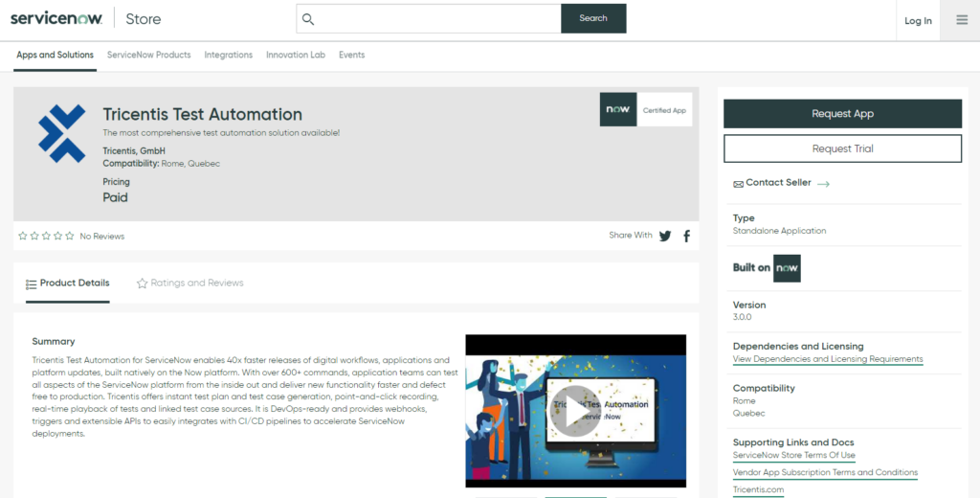This screenshot has width=980, height=498.
Task: Switch to Ratings and Reviews tab
Action: pyautogui.click(x=190, y=283)
